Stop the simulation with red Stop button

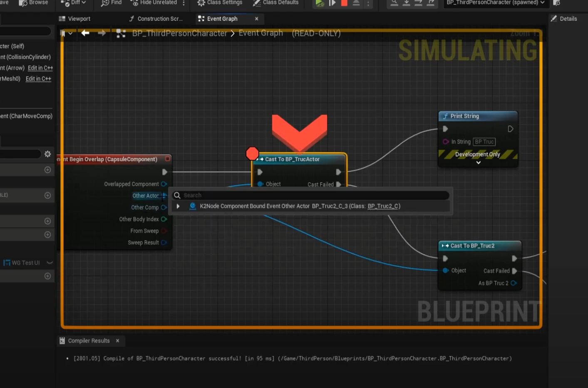coord(344,3)
